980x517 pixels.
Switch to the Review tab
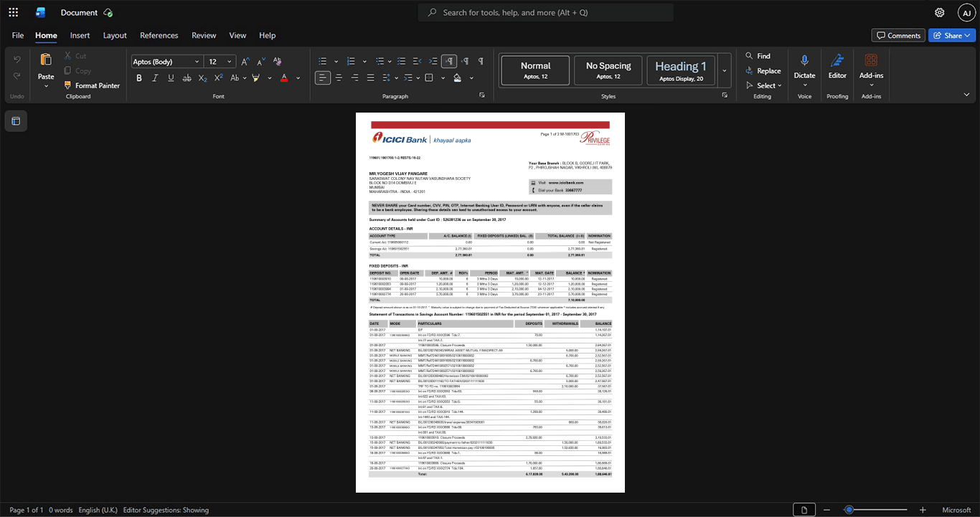coord(204,35)
